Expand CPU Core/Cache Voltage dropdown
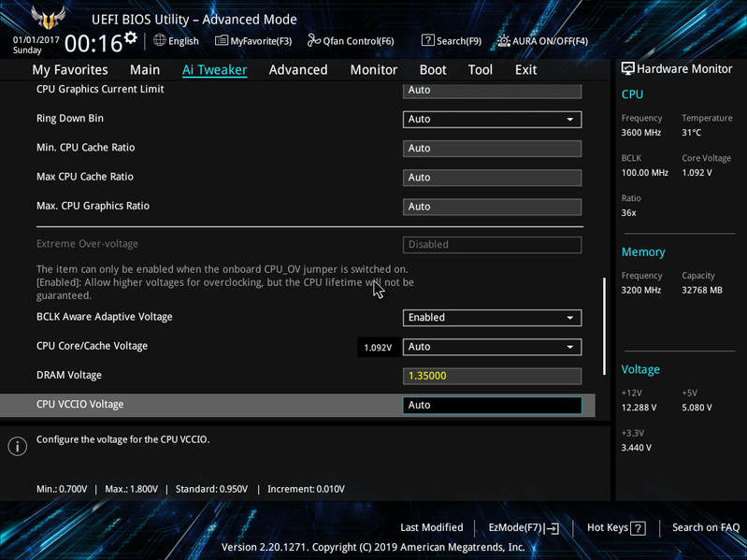The width and height of the screenshot is (747, 560). click(492, 347)
